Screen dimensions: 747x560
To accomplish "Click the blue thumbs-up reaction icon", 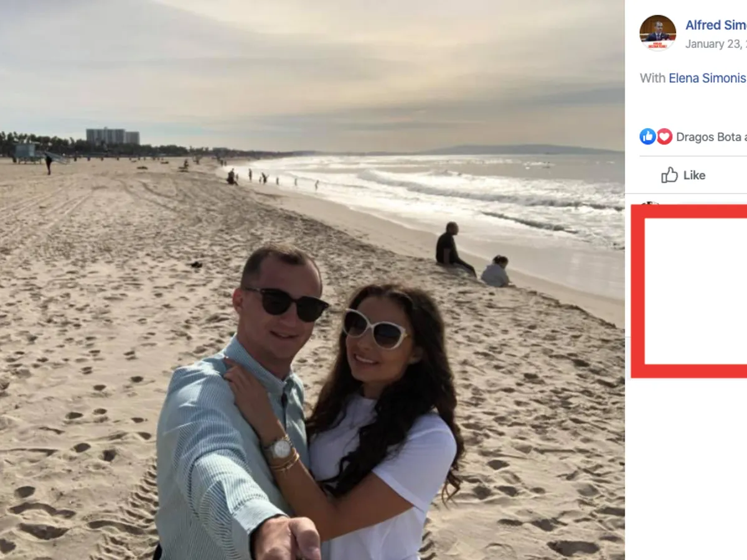I will (x=647, y=136).
